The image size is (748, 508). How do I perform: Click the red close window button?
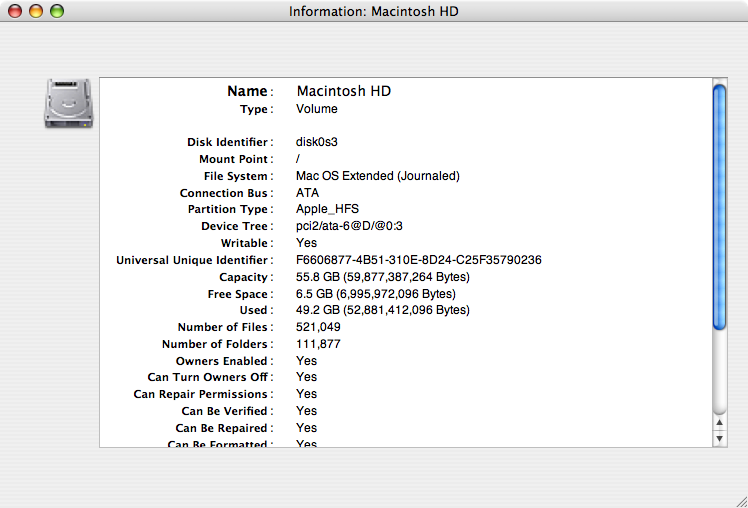coord(15,10)
